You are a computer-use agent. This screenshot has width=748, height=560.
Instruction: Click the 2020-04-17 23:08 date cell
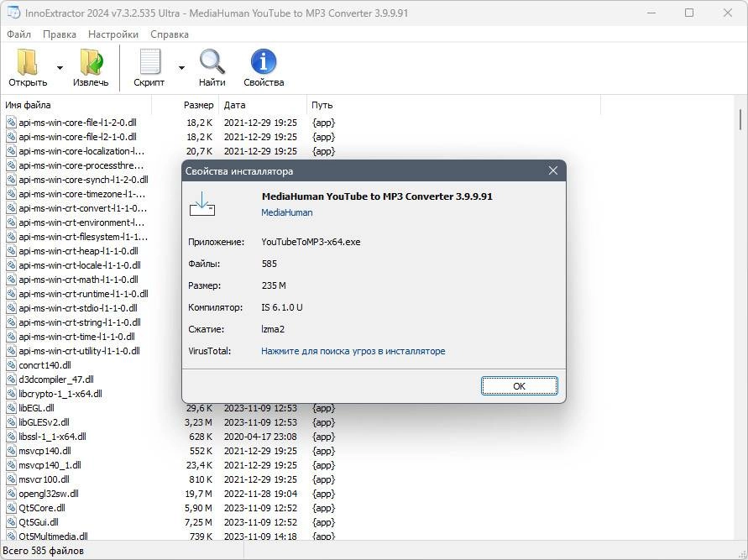[x=260, y=437]
